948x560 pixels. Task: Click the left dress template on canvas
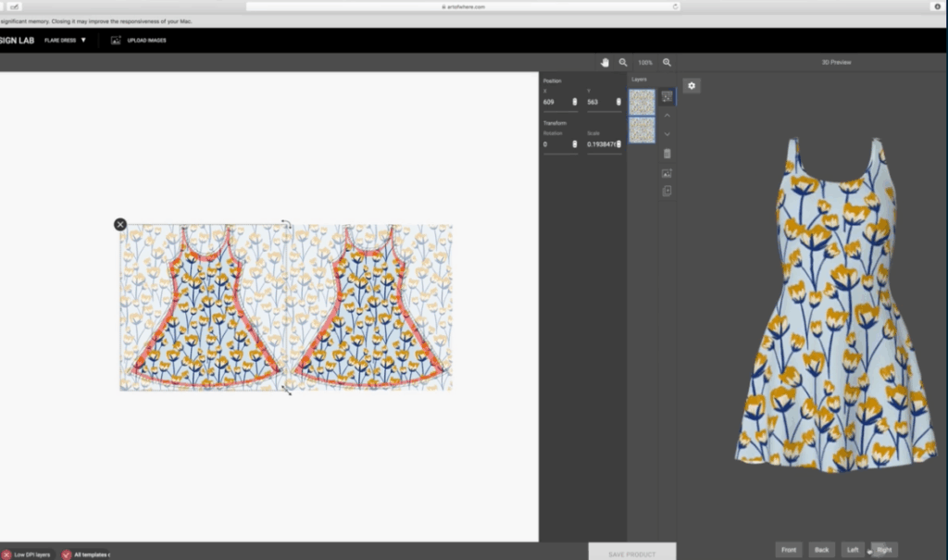205,307
